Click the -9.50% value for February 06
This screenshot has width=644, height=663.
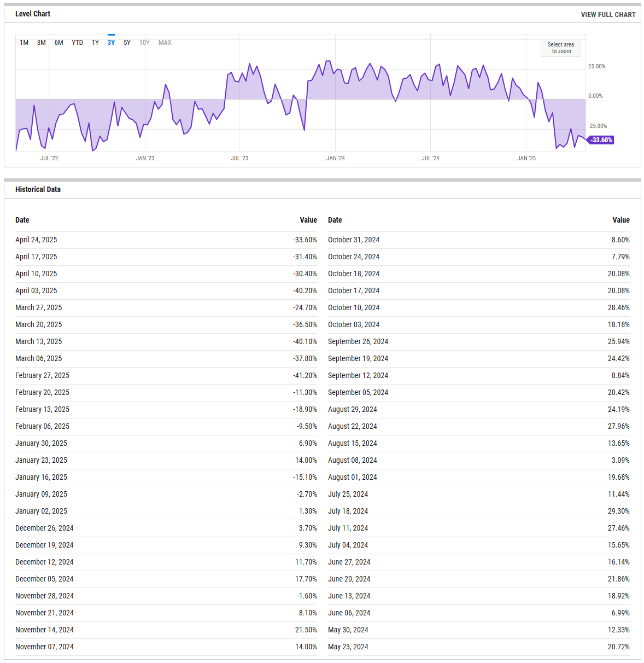click(307, 426)
